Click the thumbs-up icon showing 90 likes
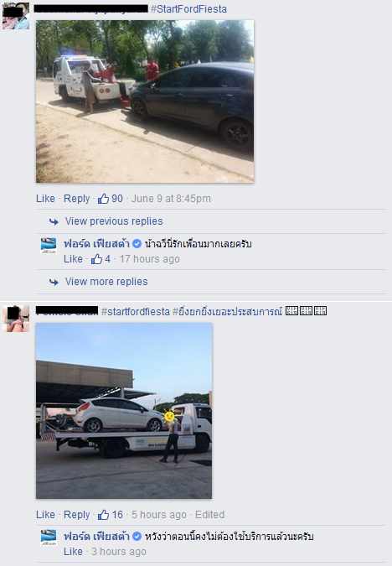 tap(104, 199)
